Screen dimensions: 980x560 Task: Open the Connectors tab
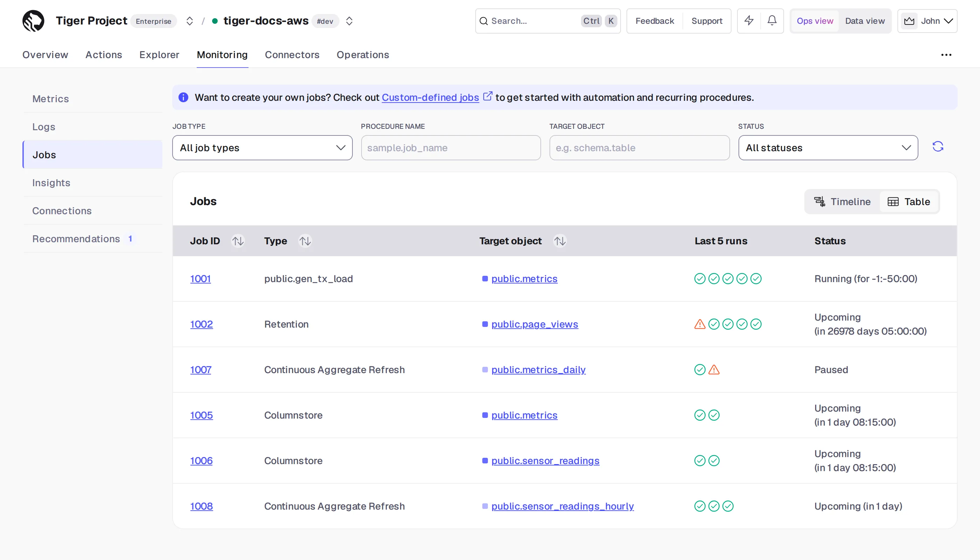(292, 55)
